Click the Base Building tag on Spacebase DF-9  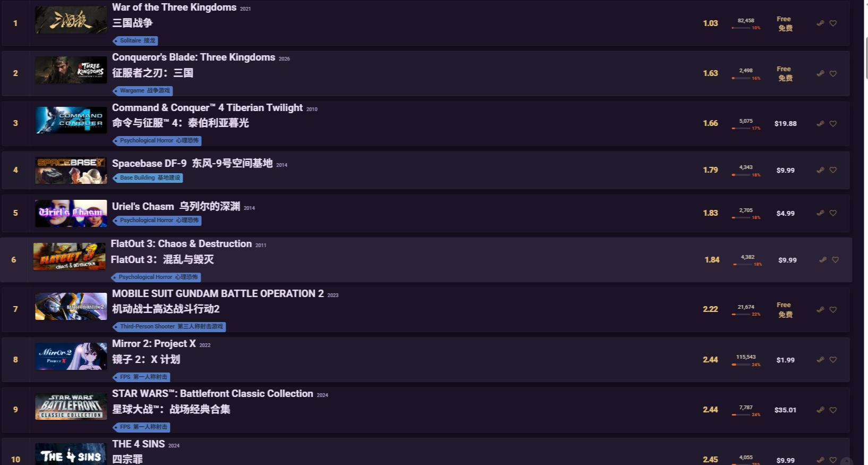click(148, 178)
